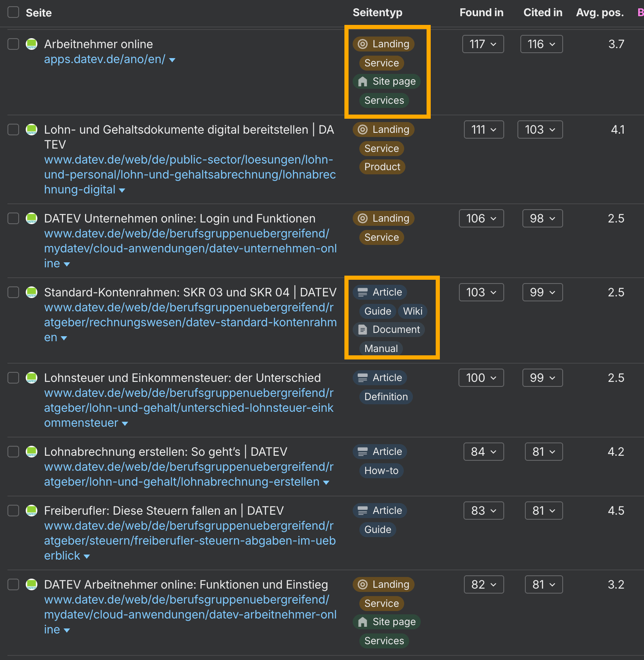The width and height of the screenshot is (644, 660).
Task: Click DATEV favicon beside DATEV Arbeitnehmer online: Funktionen
Action: [x=32, y=584]
